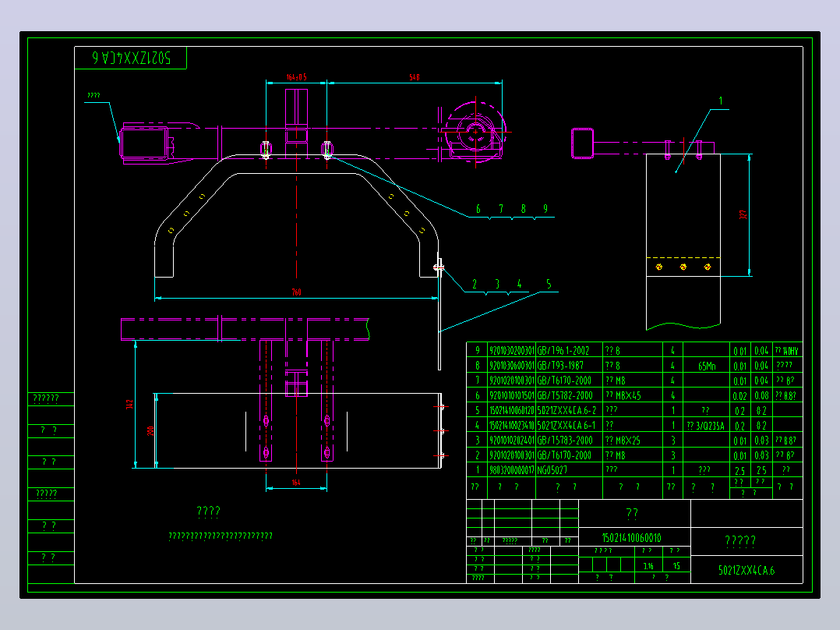Click the 1:5 scale value in title block
Screen dimensions: 840x630
tap(676, 566)
